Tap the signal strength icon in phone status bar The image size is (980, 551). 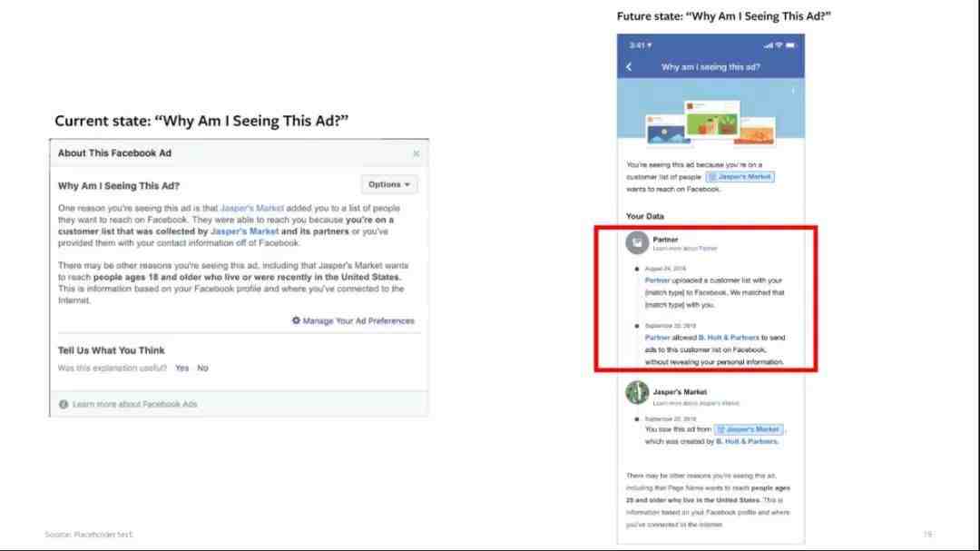(x=769, y=45)
